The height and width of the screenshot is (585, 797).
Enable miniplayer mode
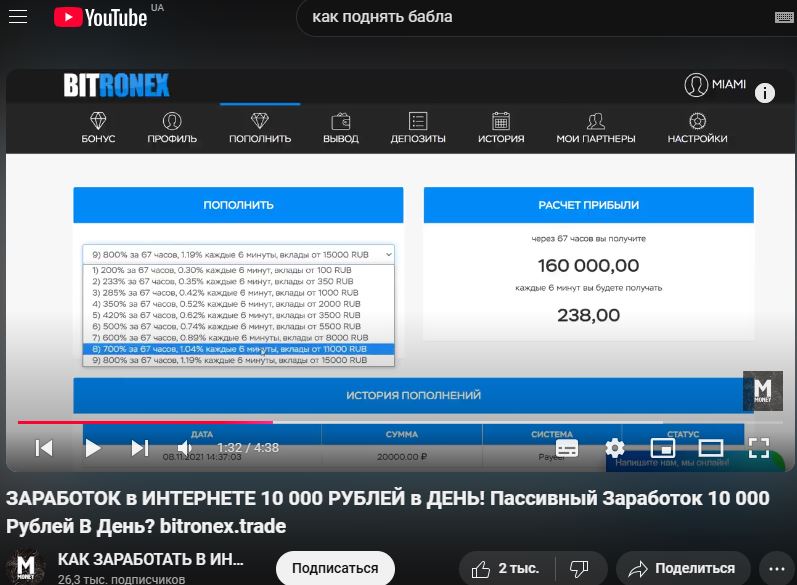point(663,448)
